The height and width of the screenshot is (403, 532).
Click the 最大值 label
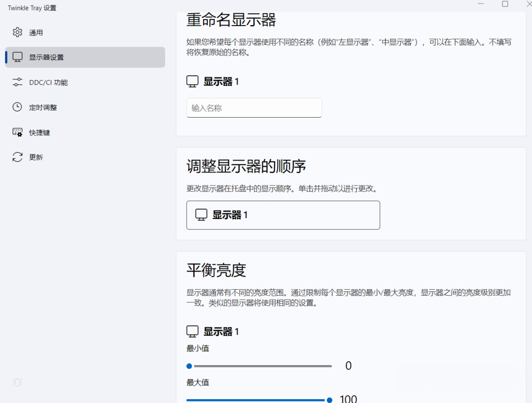point(198,382)
